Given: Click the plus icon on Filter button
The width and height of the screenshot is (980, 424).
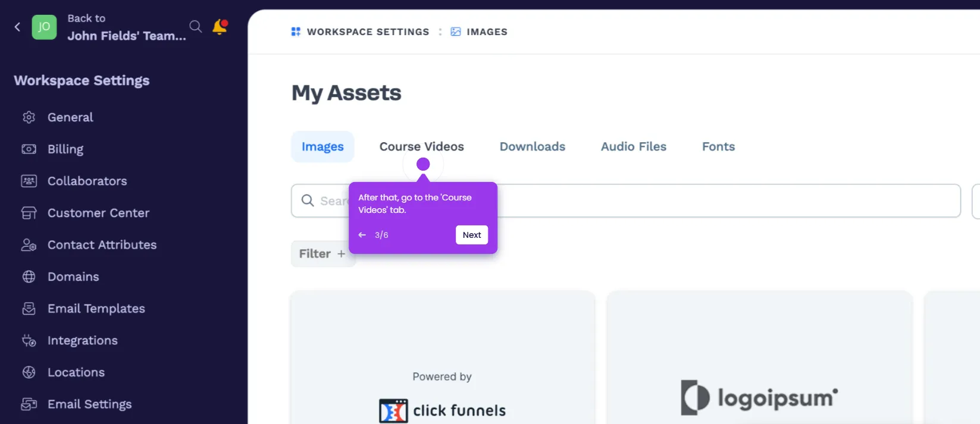Looking at the screenshot, I should 341,254.
